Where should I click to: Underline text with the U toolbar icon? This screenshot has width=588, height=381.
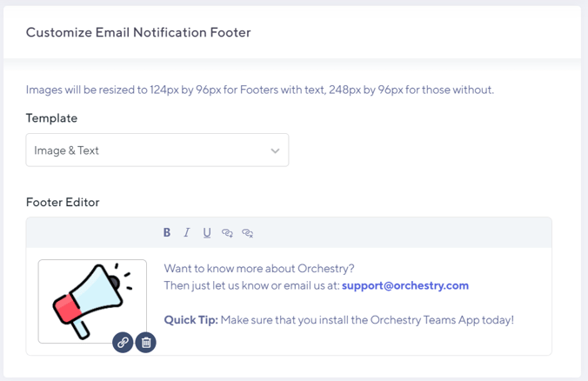(x=207, y=232)
